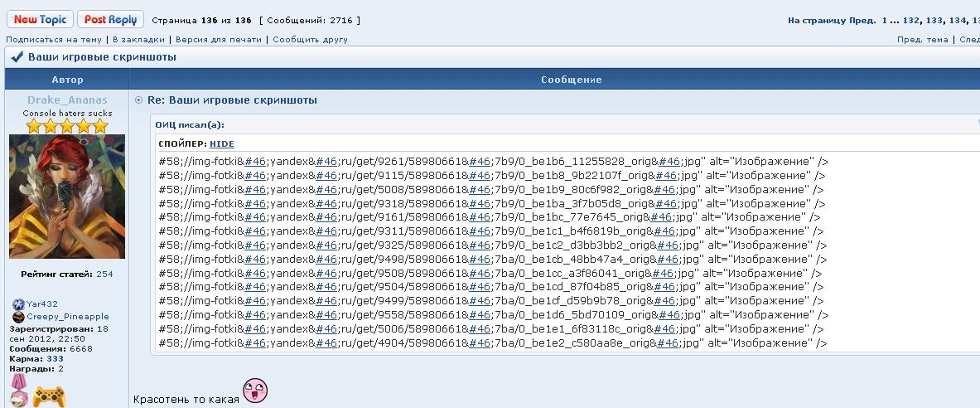Click the icon next to Creepy_Pineapple
Viewport: 980px width, 408px height.
(x=18, y=317)
